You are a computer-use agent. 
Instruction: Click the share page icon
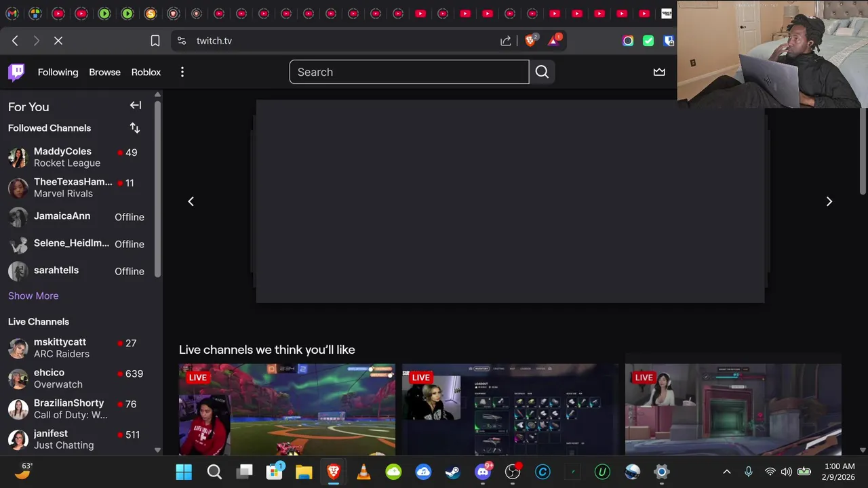pos(506,41)
